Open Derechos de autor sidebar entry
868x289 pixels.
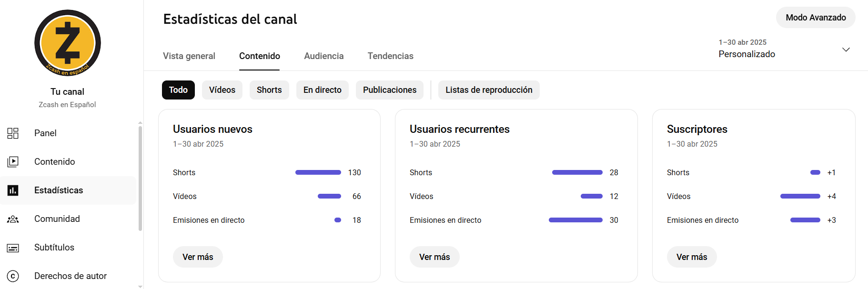[68, 276]
